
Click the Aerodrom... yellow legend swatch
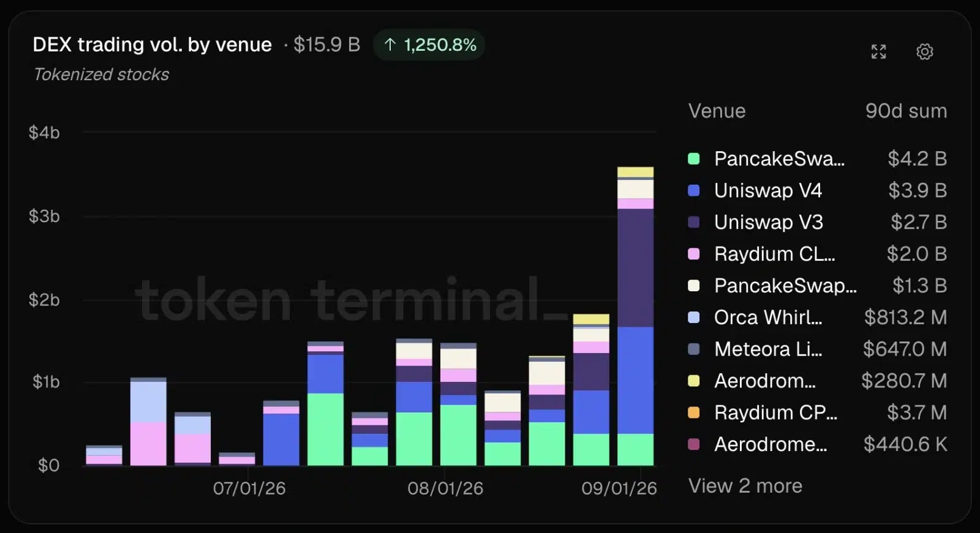(694, 381)
